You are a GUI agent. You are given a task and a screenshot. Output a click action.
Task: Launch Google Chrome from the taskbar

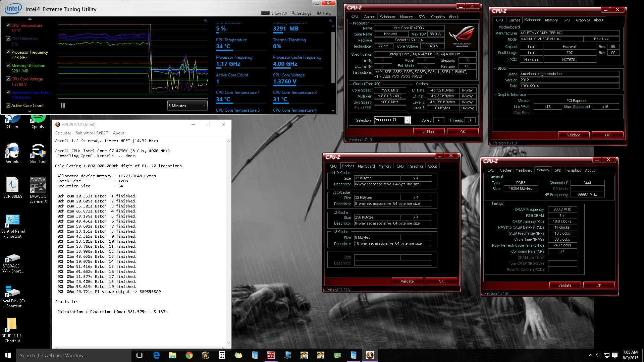click(189, 355)
